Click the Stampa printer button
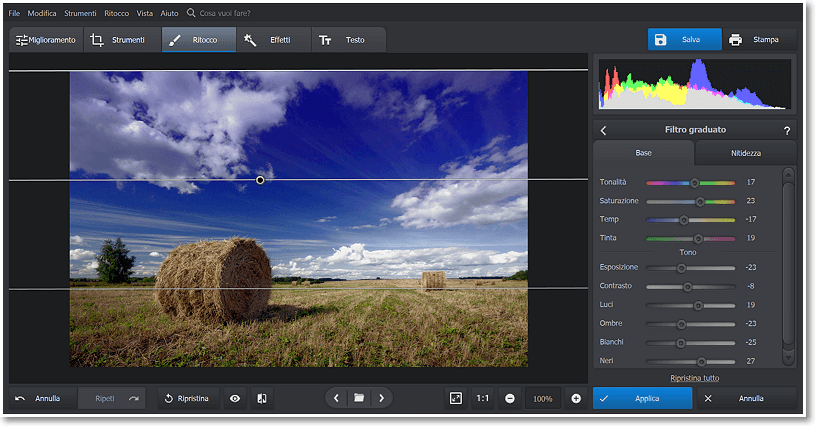 759,39
